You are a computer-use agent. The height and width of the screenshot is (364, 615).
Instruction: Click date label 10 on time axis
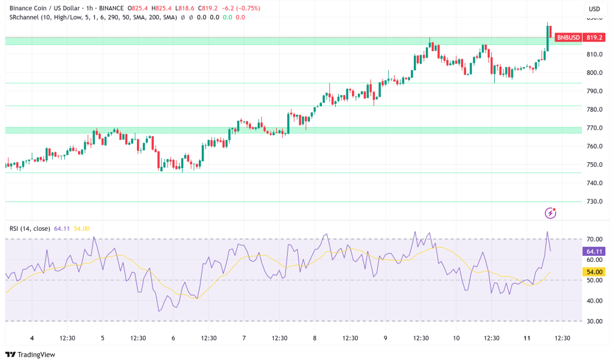456,338
